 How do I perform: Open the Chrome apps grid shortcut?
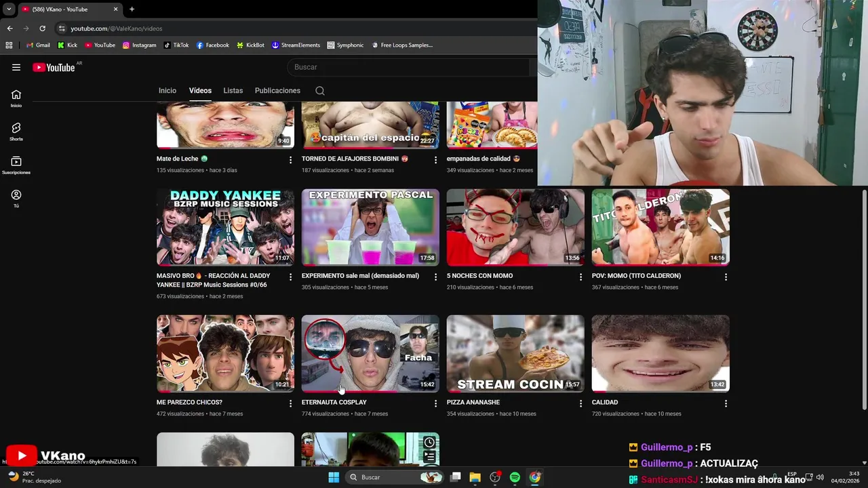click(x=9, y=45)
